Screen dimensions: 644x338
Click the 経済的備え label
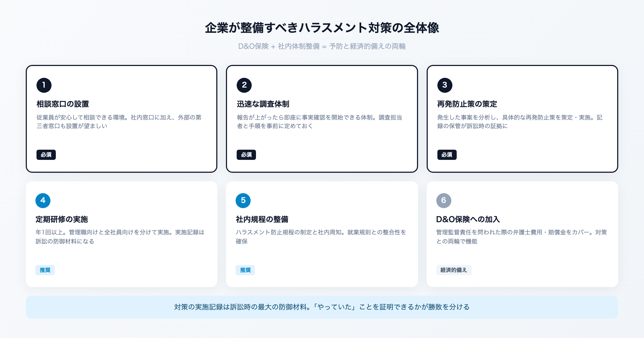coord(454,270)
